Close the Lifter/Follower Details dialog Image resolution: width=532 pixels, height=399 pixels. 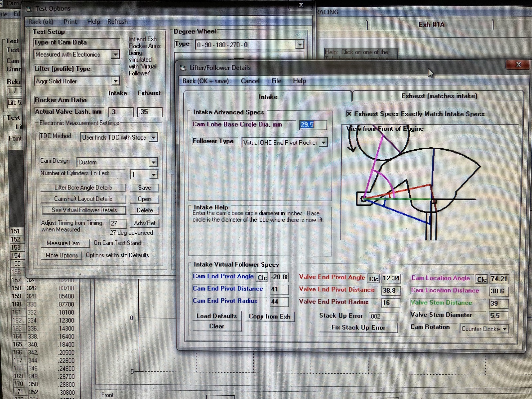coord(518,65)
